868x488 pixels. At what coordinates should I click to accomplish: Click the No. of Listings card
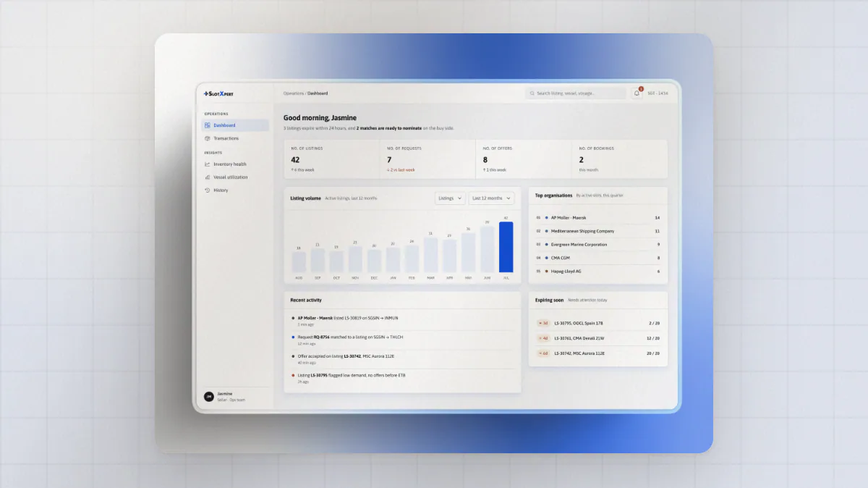[x=331, y=159]
